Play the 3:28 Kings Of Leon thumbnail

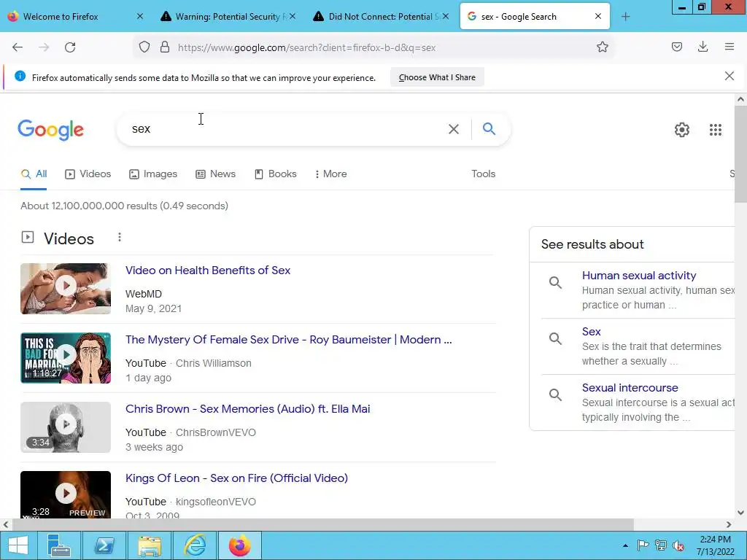[x=66, y=494]
